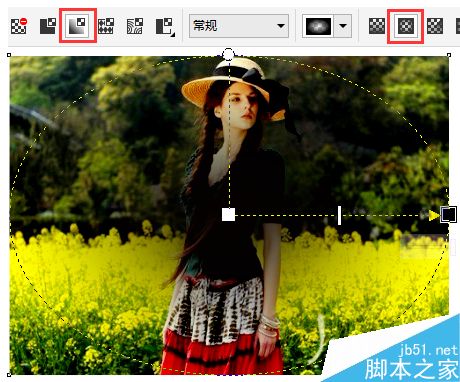Select Linear fountain transparency icon
460x382 pixels.
pyautogui.click(x=377, y=26)
